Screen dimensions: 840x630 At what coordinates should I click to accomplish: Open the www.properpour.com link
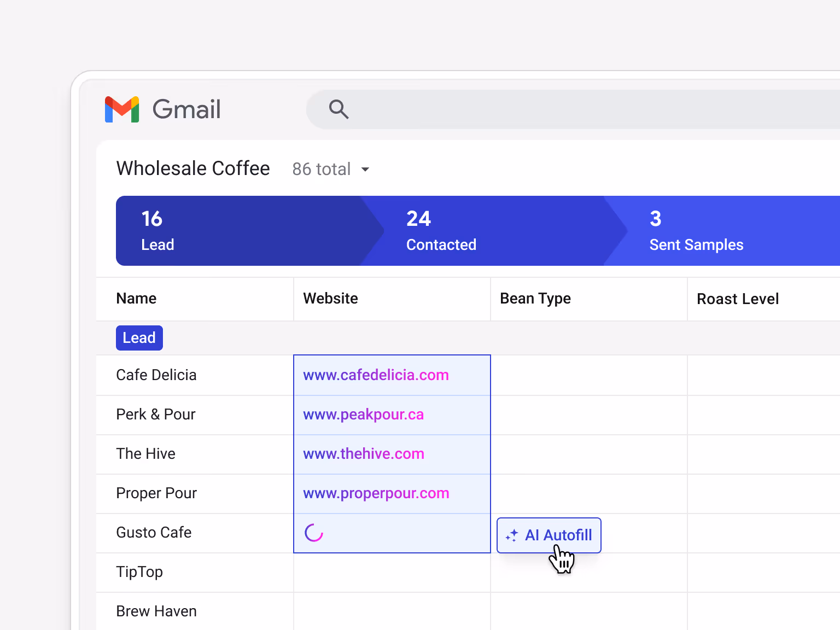click(376, 493)
